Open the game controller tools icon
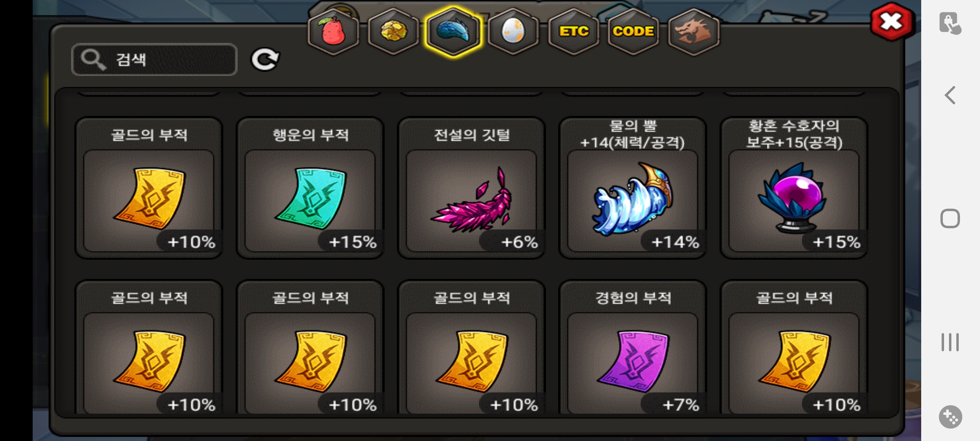980x441 pixels. pyautogui.click(x=950, y=417)
